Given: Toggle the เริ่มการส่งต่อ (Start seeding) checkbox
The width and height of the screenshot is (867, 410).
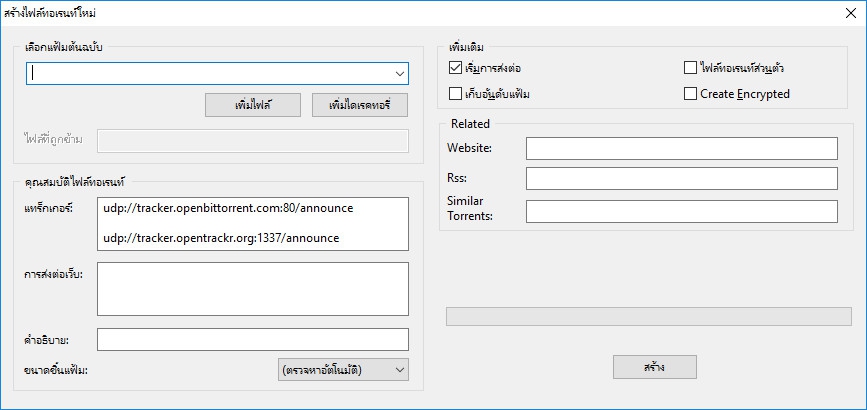Looking at the screenshot, I should [x=457, y=68].
